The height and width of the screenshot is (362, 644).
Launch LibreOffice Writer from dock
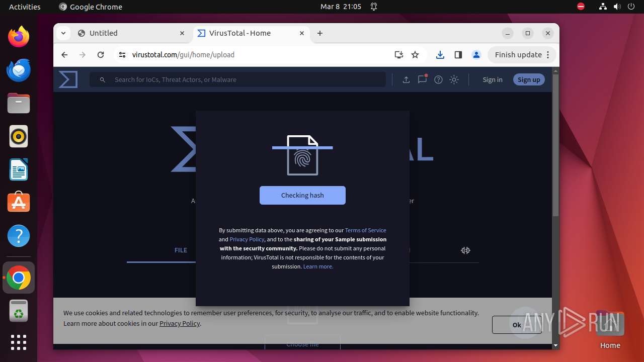(x=19, y=169)
